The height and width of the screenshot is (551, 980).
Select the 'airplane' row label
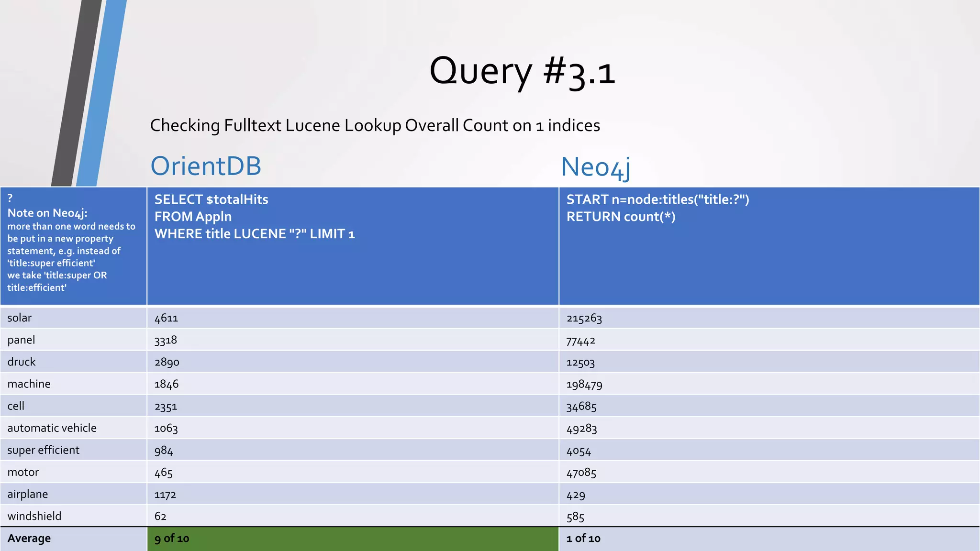(27, 494)
